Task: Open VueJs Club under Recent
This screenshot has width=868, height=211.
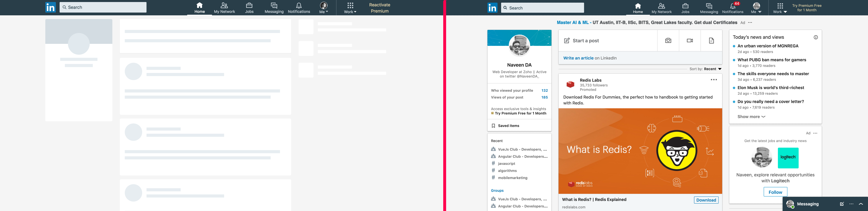Action: coord(519,149)
